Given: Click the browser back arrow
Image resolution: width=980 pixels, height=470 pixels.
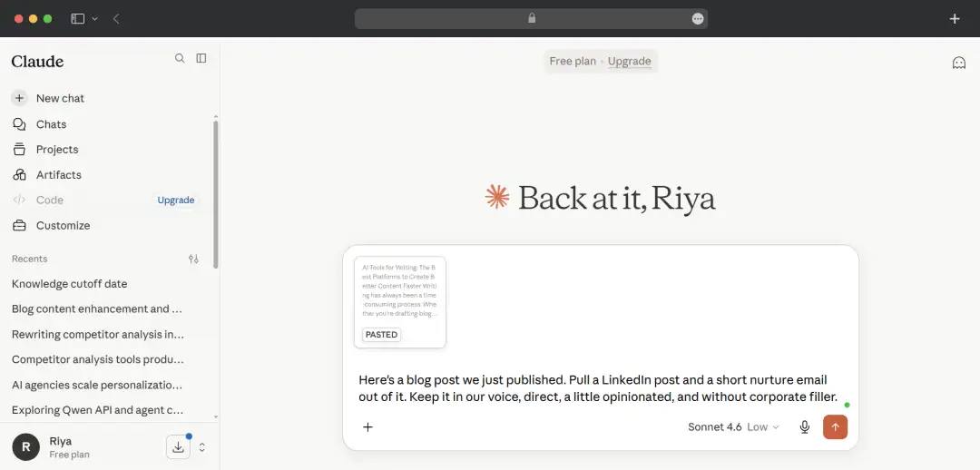Looking at the screenshot, I should coord(116,19).
